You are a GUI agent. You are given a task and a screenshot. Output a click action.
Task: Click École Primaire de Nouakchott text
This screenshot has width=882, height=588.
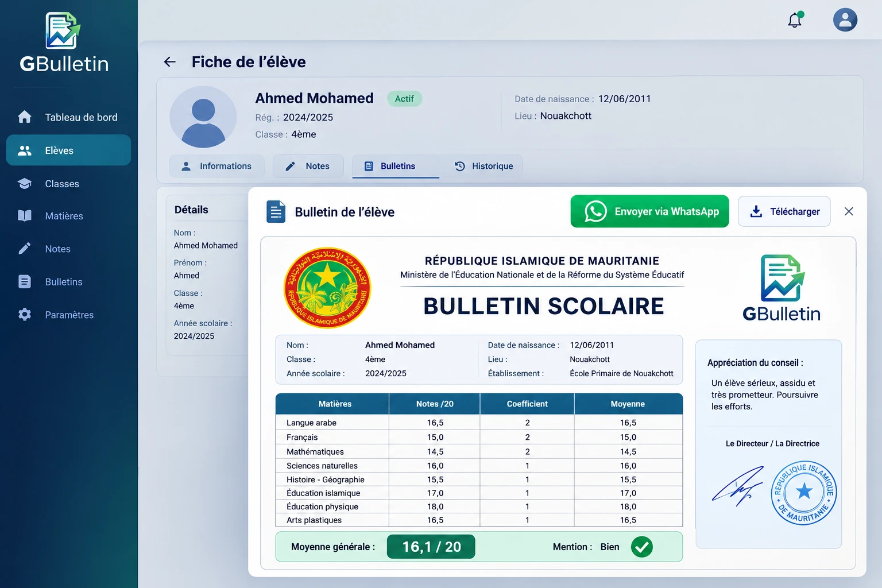pyautogui.click(x=621, y=373)
